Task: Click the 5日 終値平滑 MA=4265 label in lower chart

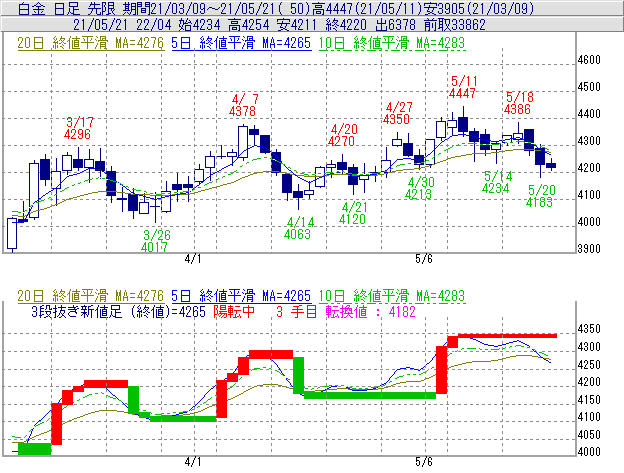Action: (241, 296)
